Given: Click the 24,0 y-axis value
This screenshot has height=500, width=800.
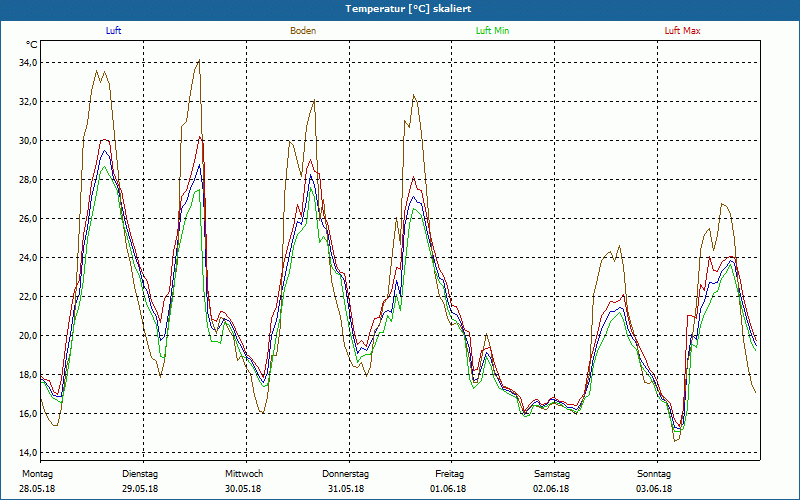Looking at the screenshot, I should pos(28,258).
